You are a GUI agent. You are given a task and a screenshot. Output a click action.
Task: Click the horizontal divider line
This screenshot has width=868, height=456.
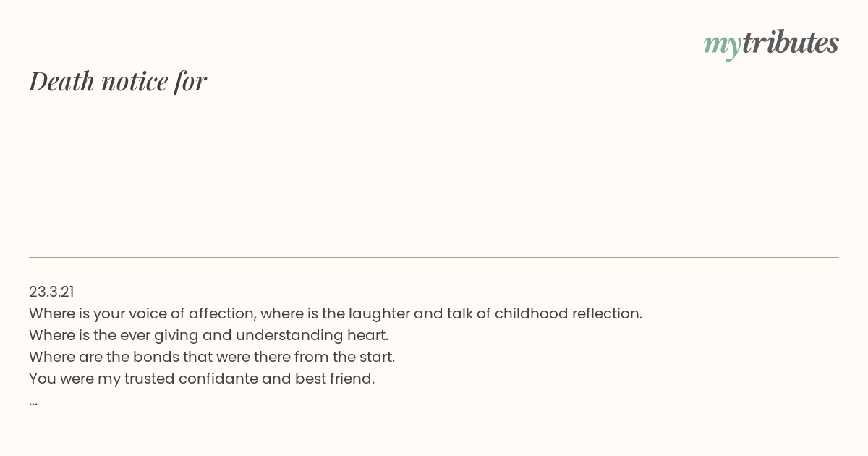tap(434, 257)
